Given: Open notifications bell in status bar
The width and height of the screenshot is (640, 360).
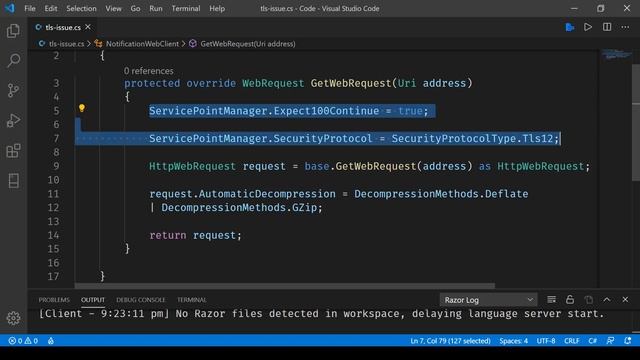Looking at the screenshot, I should tap(628, 341).
